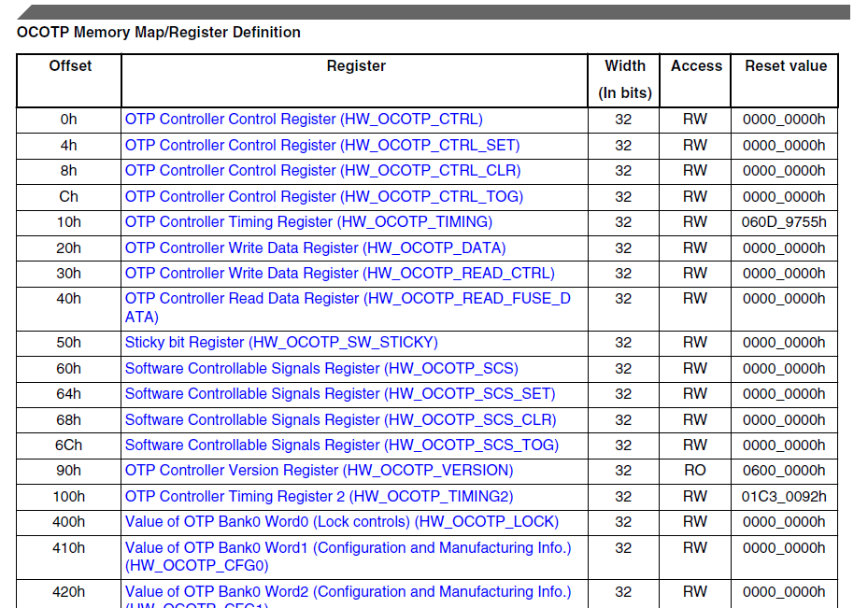Image resolution: width=868 pixels, height=608 pixels.
Task: Open the OTP Controller Read Data Register link
Action: coord(348,299)
